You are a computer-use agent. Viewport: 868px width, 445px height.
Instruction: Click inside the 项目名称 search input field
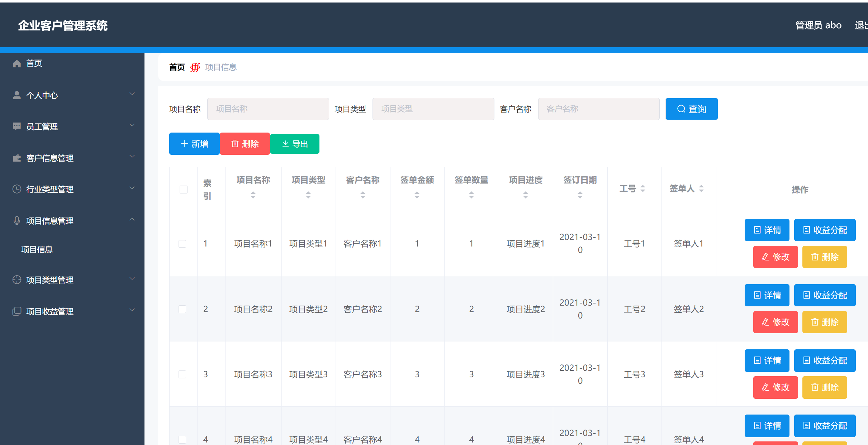click(x=268, y=109)
